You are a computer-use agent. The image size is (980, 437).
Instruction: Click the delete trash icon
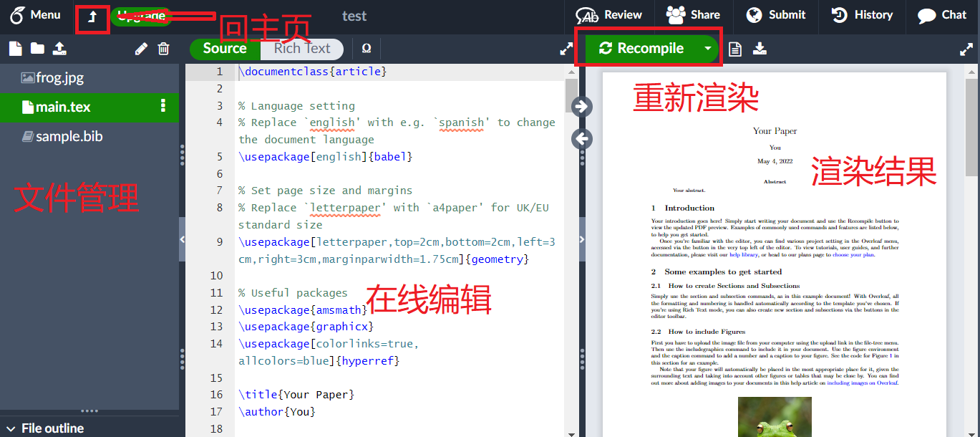(164, 49)
